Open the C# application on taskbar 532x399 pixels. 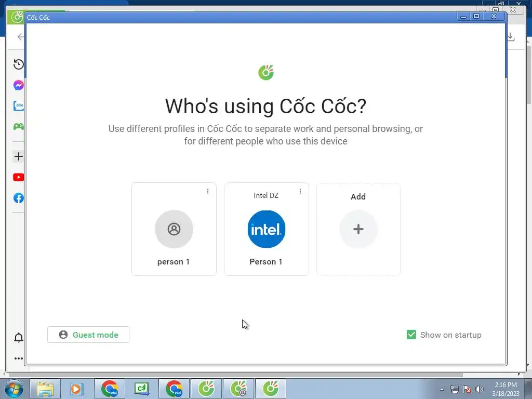tap(142, 389)
